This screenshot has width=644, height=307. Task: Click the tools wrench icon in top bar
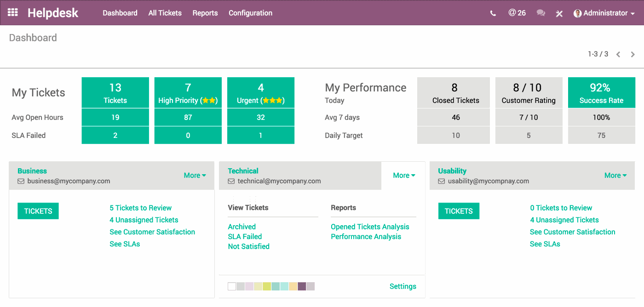559,13
